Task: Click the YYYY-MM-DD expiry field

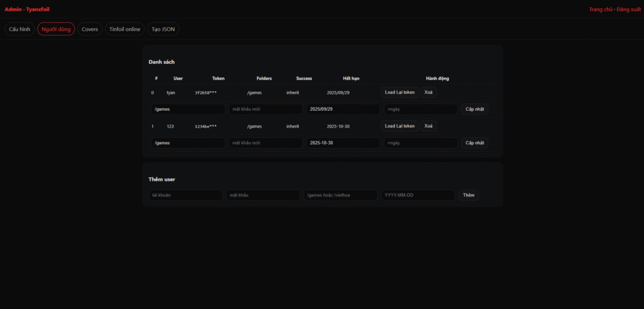Action: click(x=418, y=195)
